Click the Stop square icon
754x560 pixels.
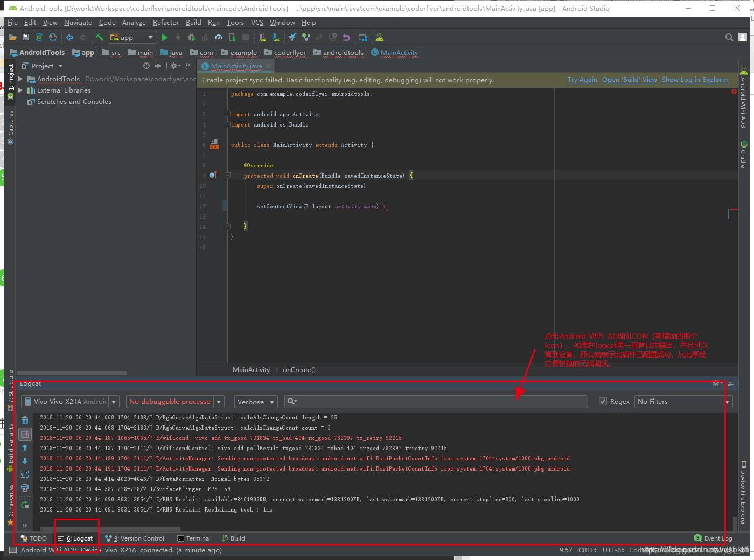tap(246, 38)
